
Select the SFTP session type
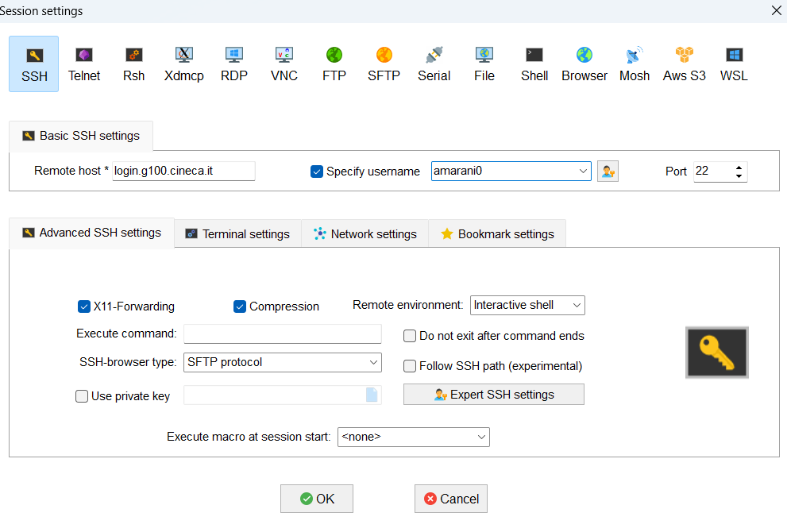pos(384,64)
